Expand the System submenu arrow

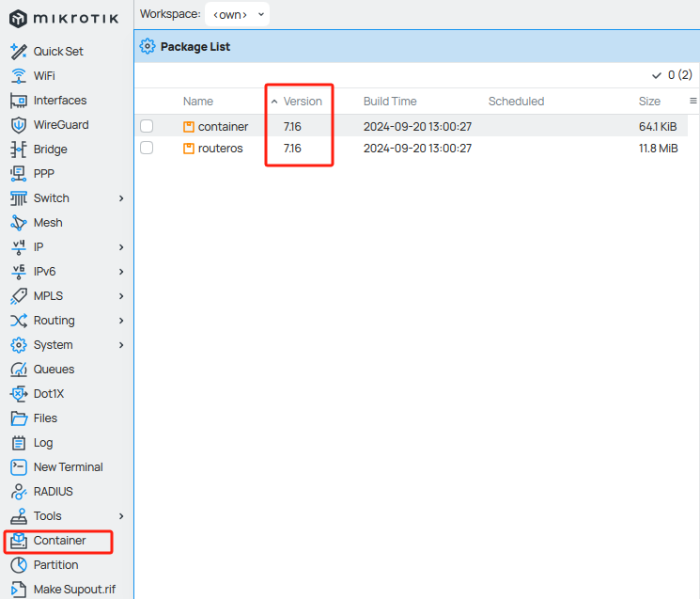tap(121, 345)
